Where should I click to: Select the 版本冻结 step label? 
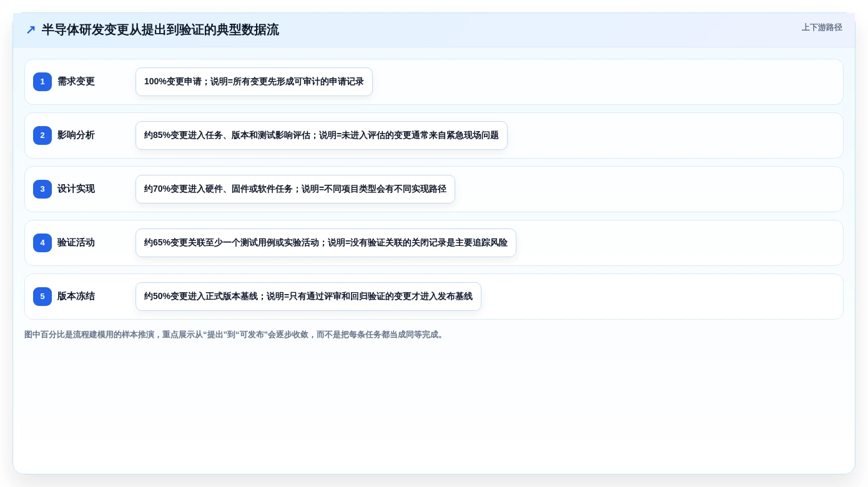[76, 297]
